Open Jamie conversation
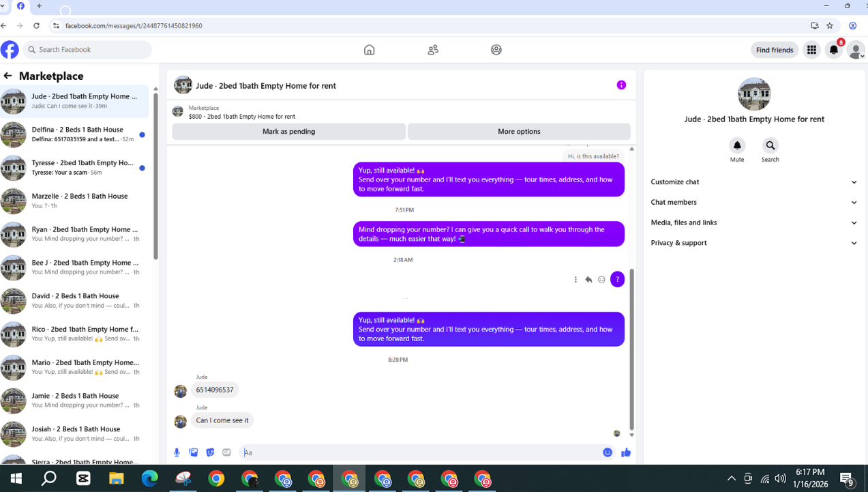 74,401
